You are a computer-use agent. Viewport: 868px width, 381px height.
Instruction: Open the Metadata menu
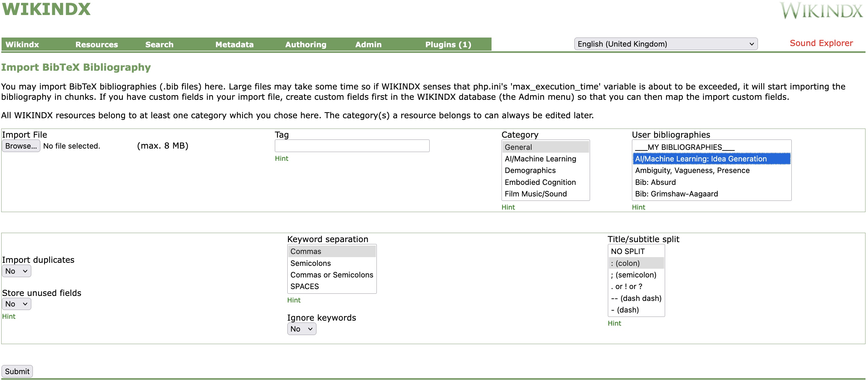point(234,44)
